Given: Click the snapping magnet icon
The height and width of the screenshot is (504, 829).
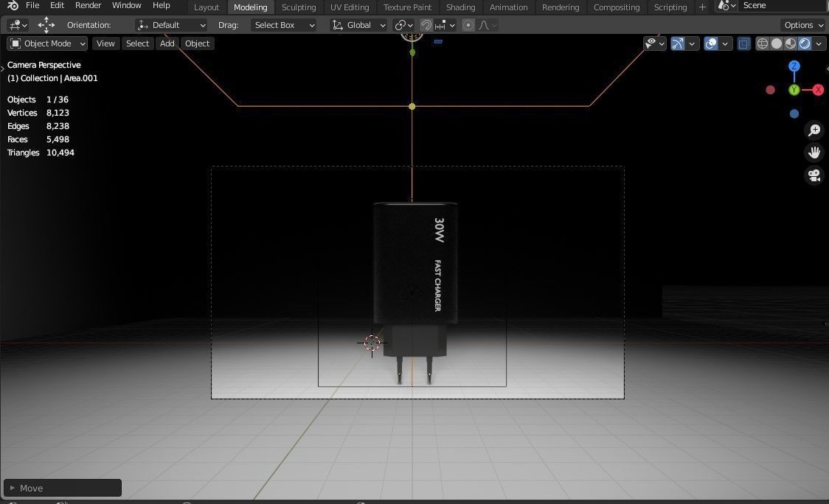Looking at the screenshot, I should [x=426, y=24].
